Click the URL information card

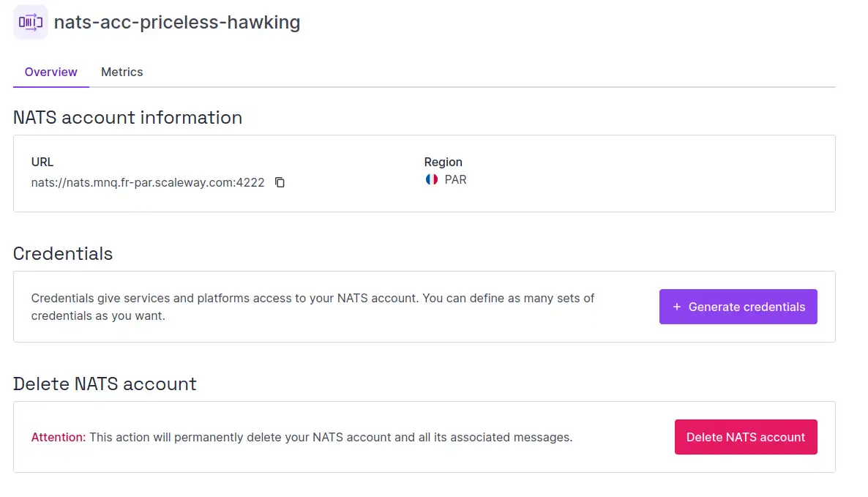pyautogui.click(x=424, y=173)
